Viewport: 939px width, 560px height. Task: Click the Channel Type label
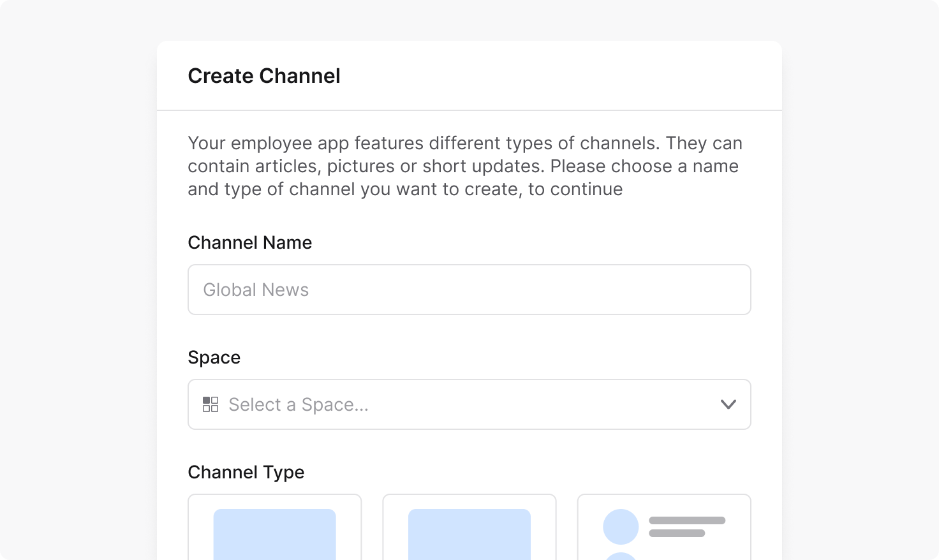tap(246, 473)
